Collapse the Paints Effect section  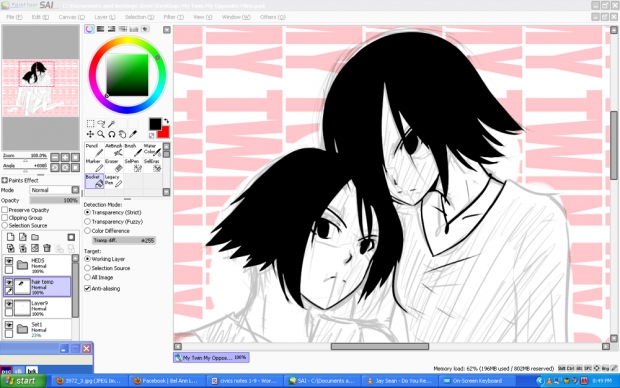click(4, 180)
